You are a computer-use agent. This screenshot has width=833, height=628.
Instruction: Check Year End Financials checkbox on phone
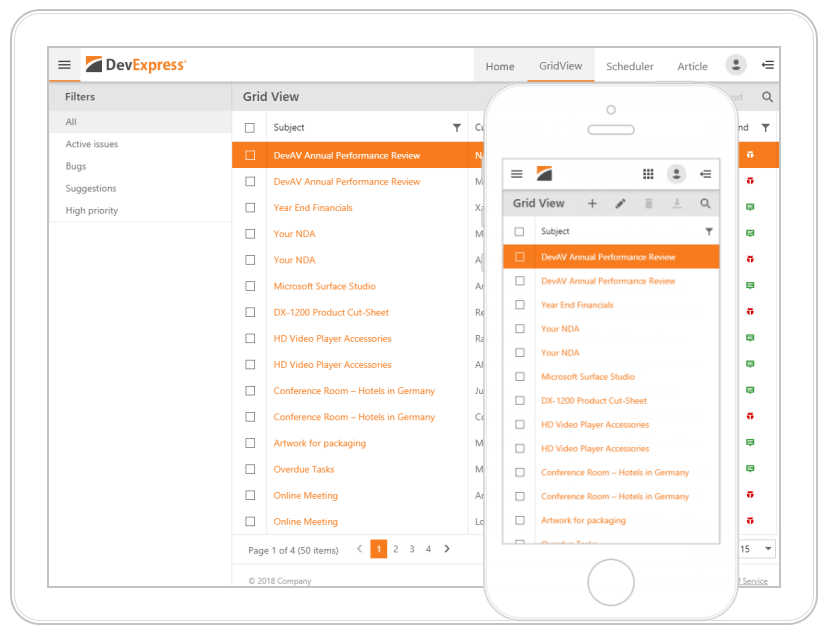(x=520, y=305)
